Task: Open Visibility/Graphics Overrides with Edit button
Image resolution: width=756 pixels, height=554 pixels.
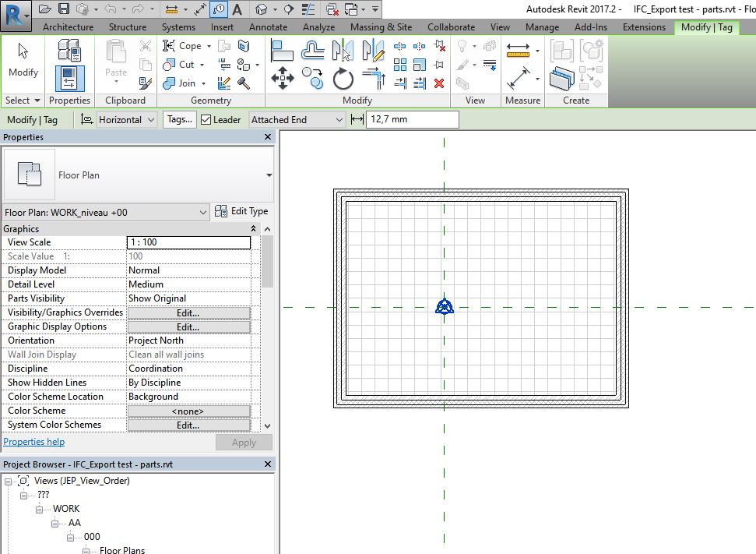Action: click(x=189, y=312)
